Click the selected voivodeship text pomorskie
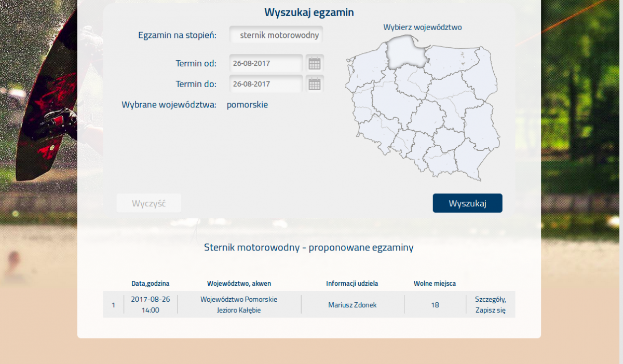Viewport: 623px width, 364px height. pyautogui.click(x=247, y=105)
